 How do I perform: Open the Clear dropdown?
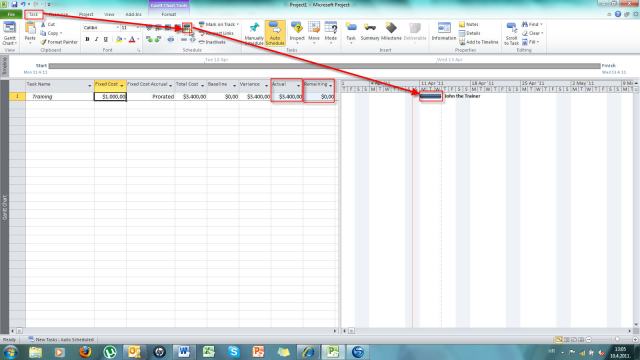[x=533, y=33]
